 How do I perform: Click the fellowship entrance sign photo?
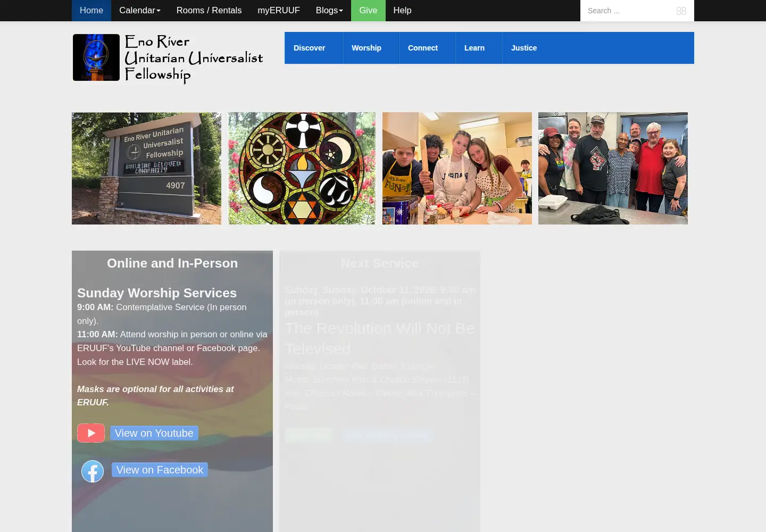[146, 168]
